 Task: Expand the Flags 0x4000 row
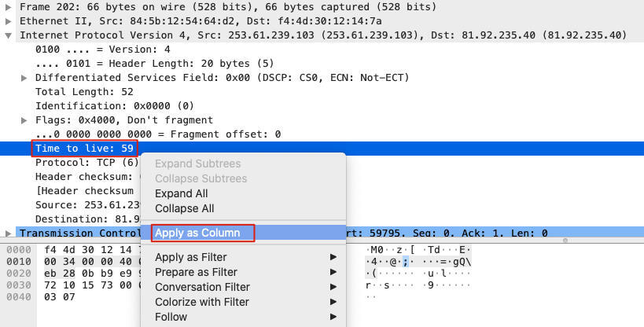(x=24, y=120)
